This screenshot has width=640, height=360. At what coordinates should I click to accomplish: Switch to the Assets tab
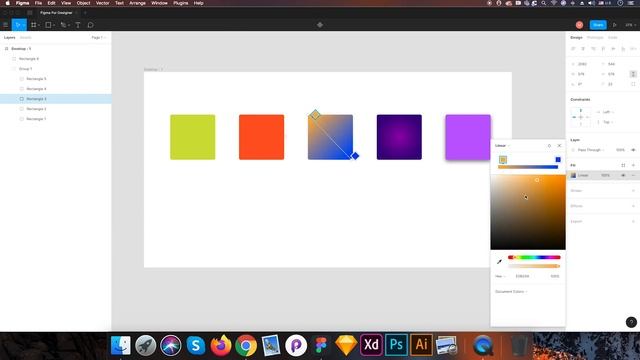25,38
